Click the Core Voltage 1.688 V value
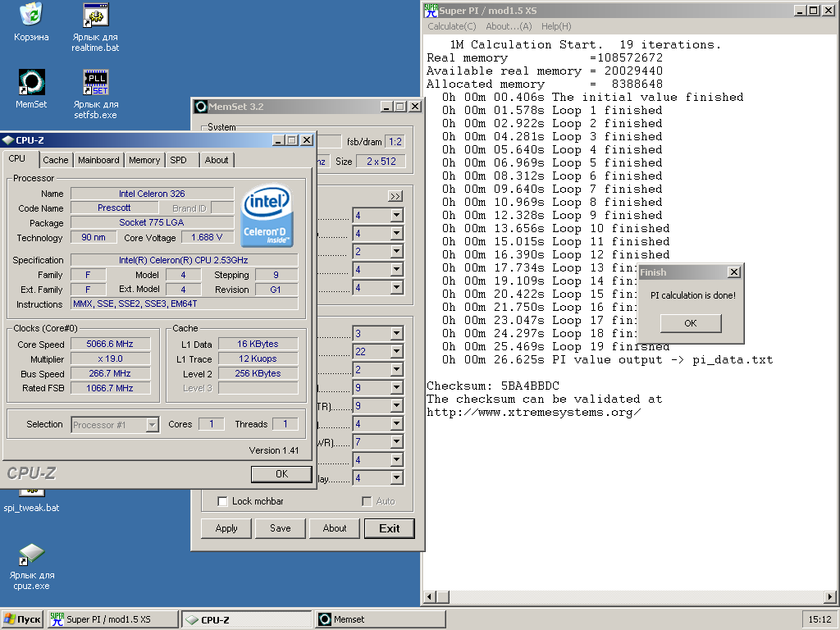The height and width of the screenshot is (630, 840). coord(207,237)
